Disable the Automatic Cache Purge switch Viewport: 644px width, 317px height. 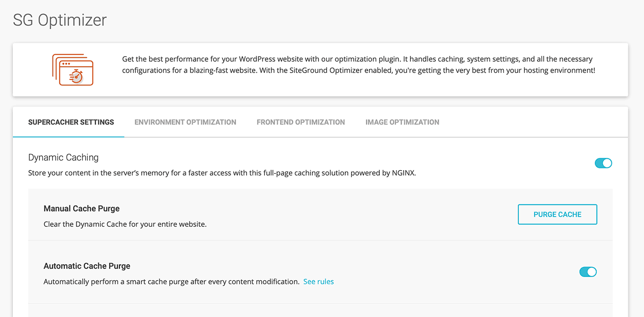[588, 272]
